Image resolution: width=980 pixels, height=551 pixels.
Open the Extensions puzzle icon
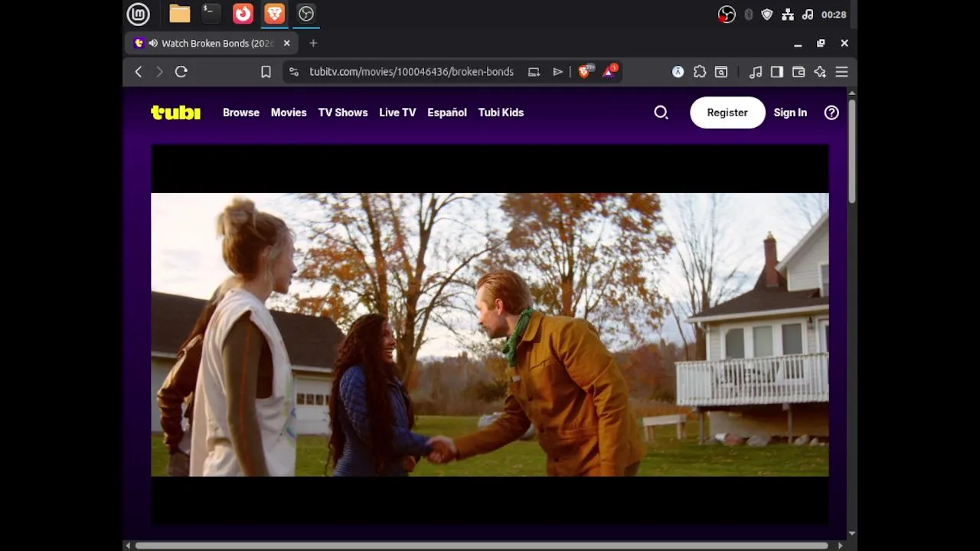(x=699, y=72)
